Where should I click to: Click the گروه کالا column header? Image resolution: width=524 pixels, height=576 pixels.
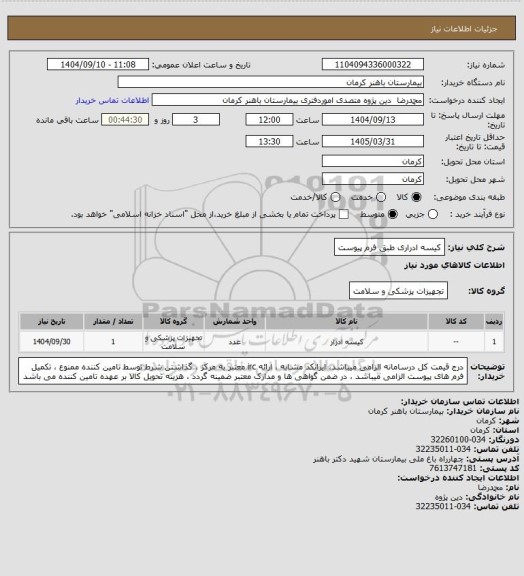point(173,321)
